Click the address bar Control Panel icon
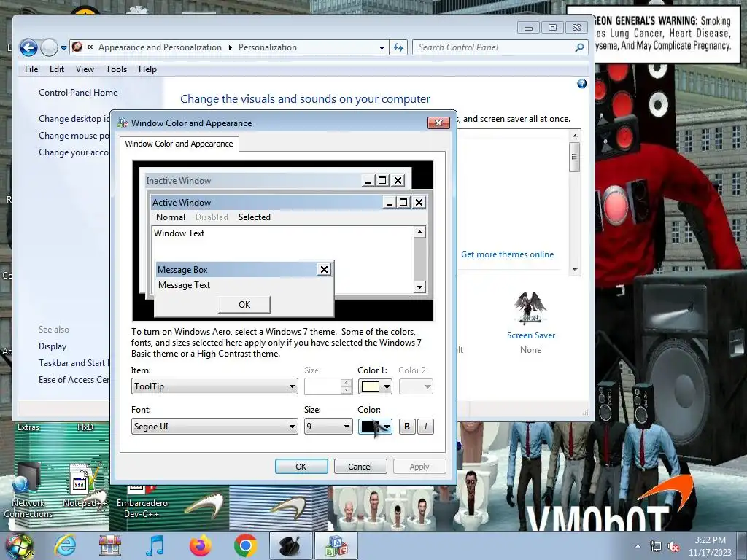Viewport: 747px width, 560px height. [x=77, y=47]
